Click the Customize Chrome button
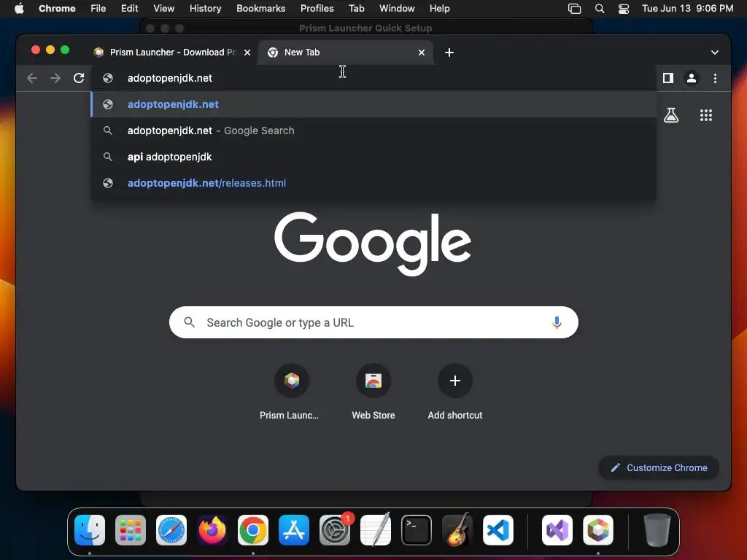The width and height of the screenshot is (747, 560). click(x=659, y=467)
